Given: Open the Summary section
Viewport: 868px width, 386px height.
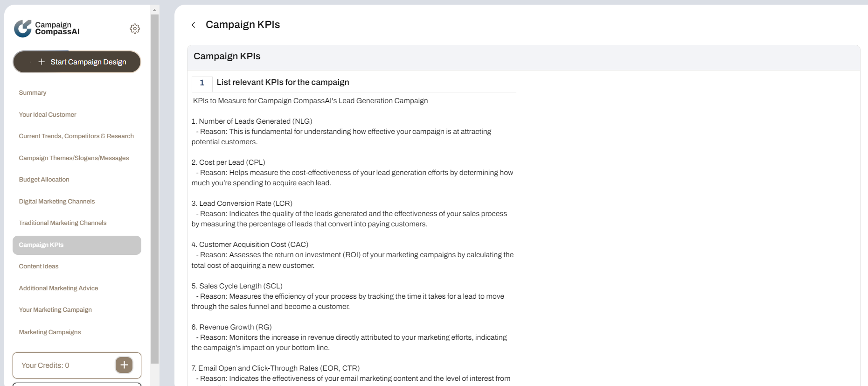Looking at the screenshot, I should point(33,93).
